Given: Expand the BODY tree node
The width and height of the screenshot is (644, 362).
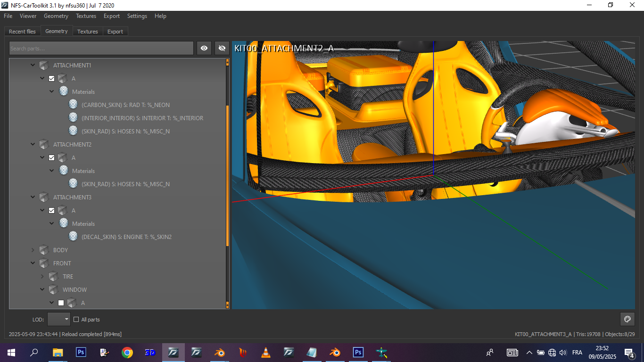Looking at the screenshot, I should [x=33, y=250].
